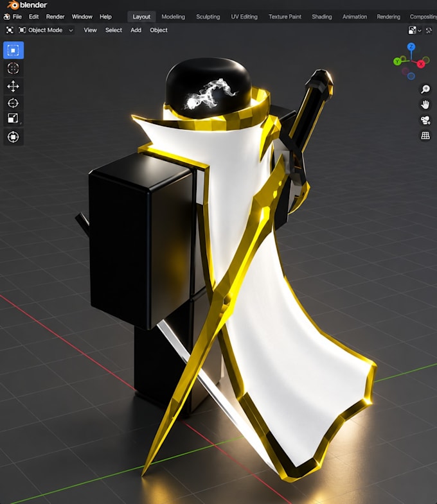
Task: Switch to the Rendering workspace tab
Action: tap(388, 17)
